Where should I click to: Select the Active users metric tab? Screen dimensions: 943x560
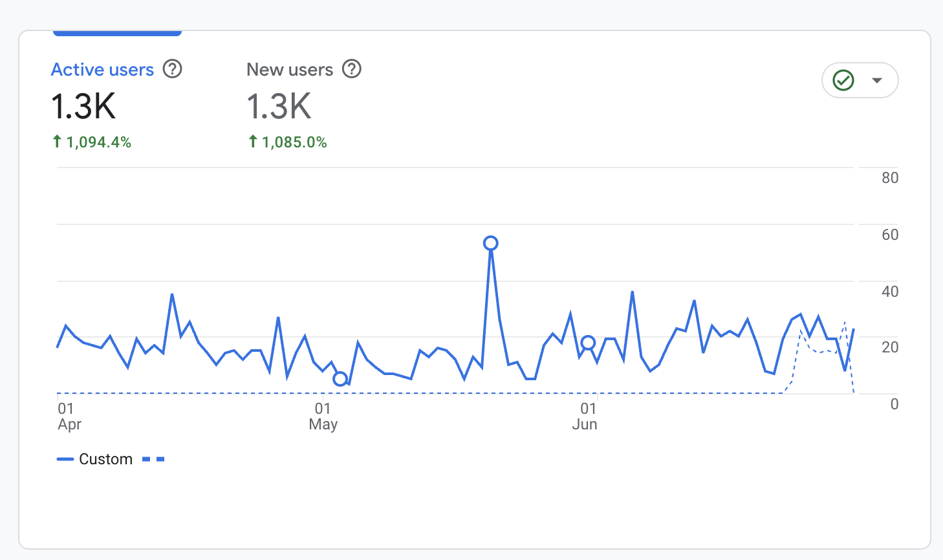102,69
